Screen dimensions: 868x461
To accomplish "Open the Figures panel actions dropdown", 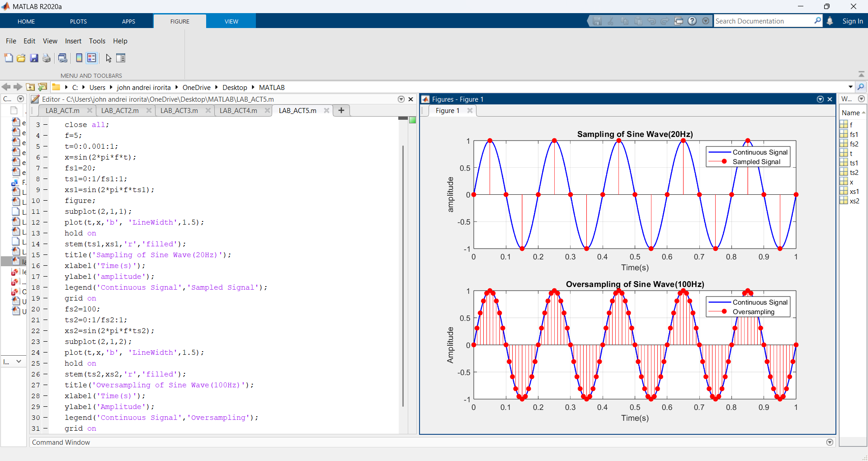I will 820,99.
